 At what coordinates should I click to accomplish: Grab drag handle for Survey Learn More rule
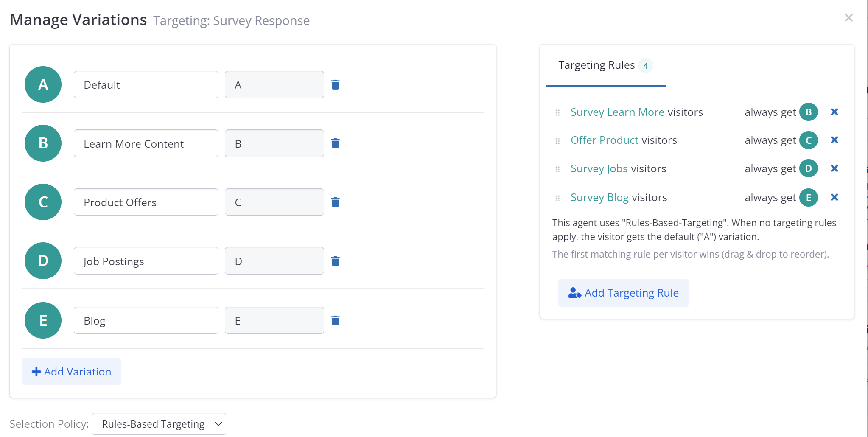pos(557,112)
